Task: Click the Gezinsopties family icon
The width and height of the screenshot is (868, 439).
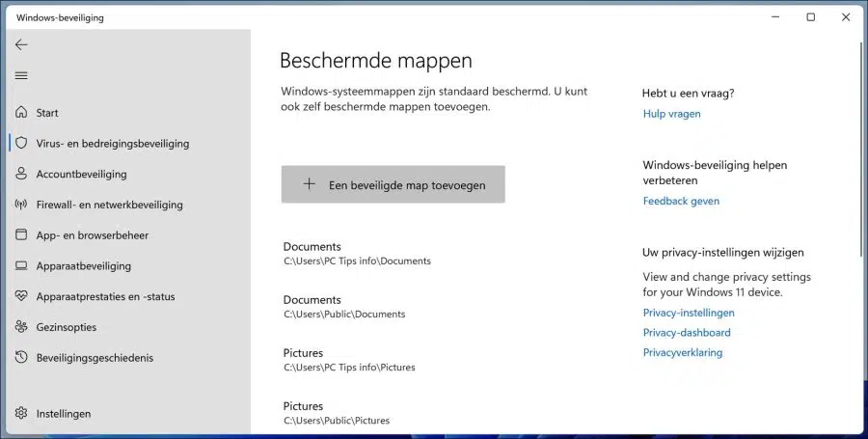Action: tap(21, 327)
